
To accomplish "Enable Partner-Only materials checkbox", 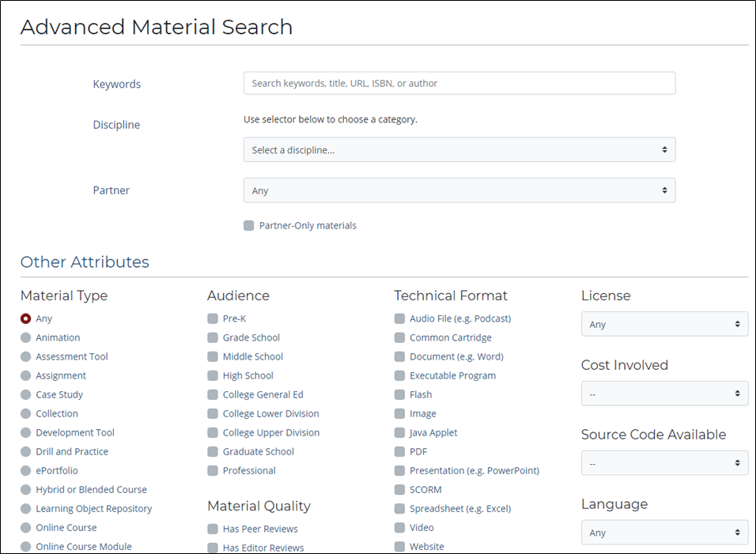I will coord(249,226).
